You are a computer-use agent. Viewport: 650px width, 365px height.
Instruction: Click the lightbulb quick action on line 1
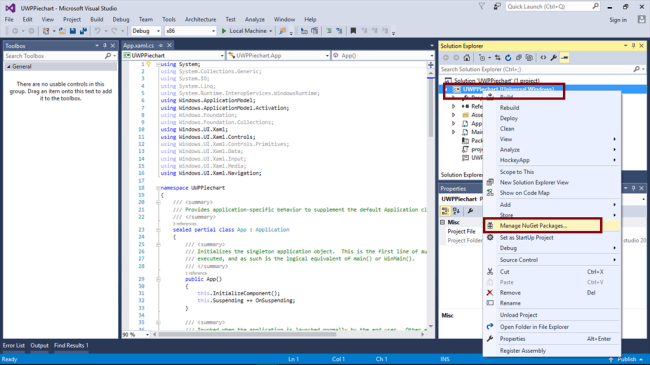click(148, 64)
